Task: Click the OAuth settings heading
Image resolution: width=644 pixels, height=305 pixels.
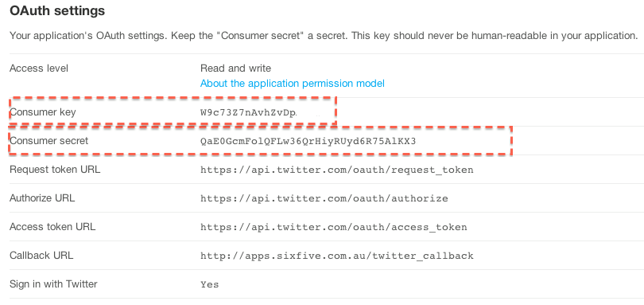Action: (x=57, y=10)
